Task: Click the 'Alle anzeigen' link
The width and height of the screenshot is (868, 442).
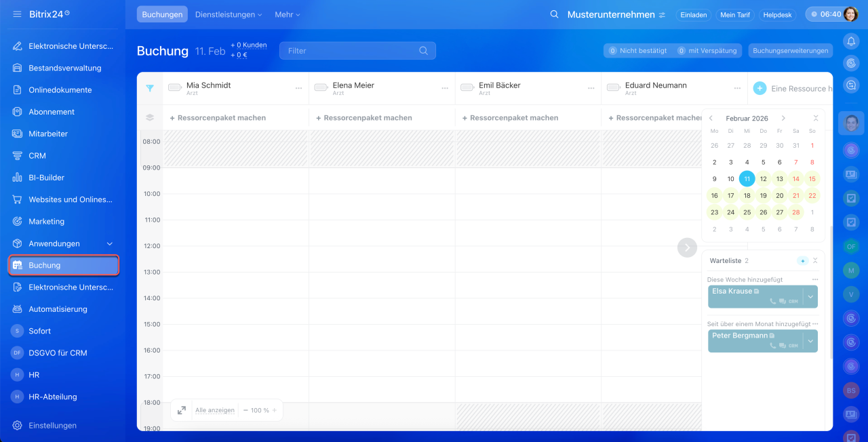Action: pyautogui.click(x=215, y=410)
